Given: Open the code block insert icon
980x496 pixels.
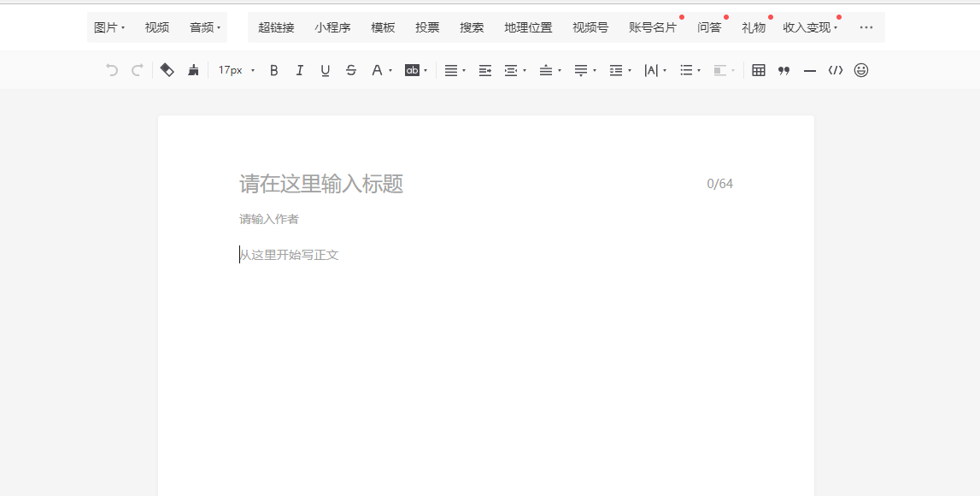Looking at the screenshot, I should point(836,70).
